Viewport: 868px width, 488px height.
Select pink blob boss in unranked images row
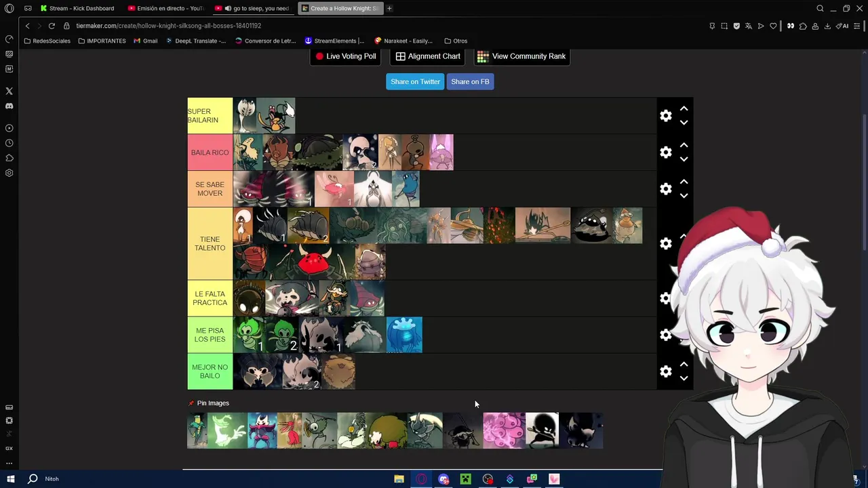[504, 431]
